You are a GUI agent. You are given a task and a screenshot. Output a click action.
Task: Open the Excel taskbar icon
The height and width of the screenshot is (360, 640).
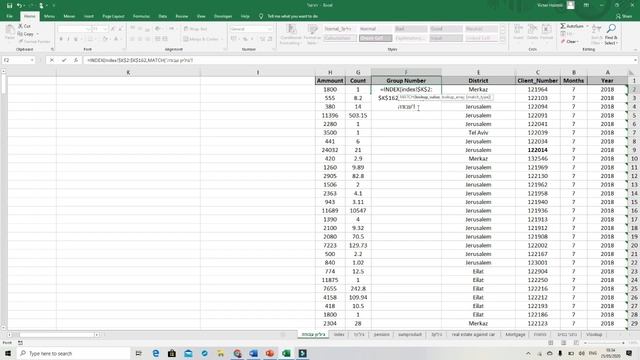(x=286, y=353)
